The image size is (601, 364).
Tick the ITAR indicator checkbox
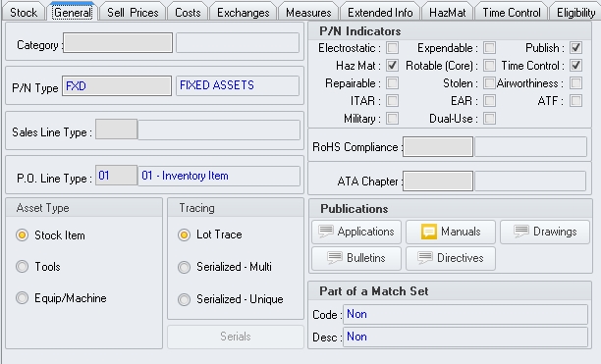(392, 101)
